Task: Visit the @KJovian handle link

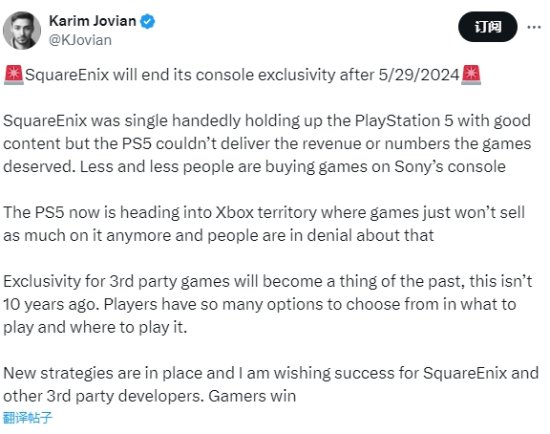Action: tap(80, 40)
